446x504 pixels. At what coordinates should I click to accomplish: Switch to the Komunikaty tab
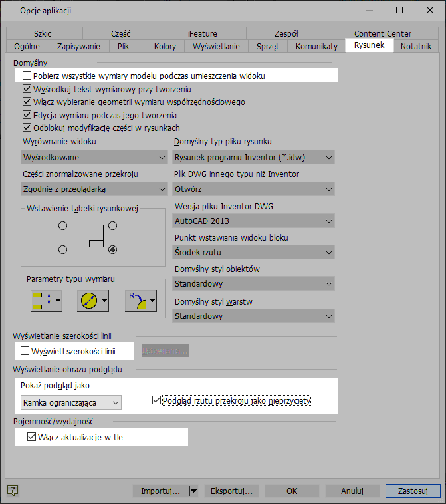coord(316,47)
